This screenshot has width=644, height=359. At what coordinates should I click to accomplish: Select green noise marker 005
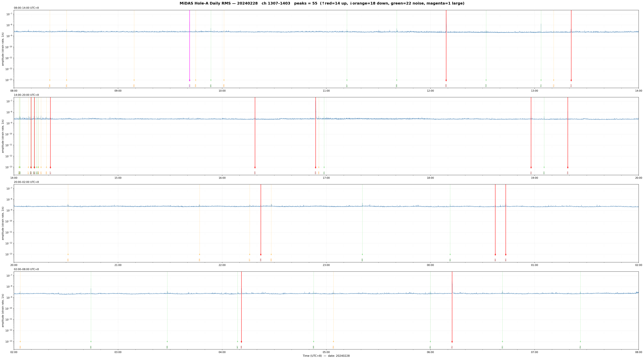[x=211, y=80]
